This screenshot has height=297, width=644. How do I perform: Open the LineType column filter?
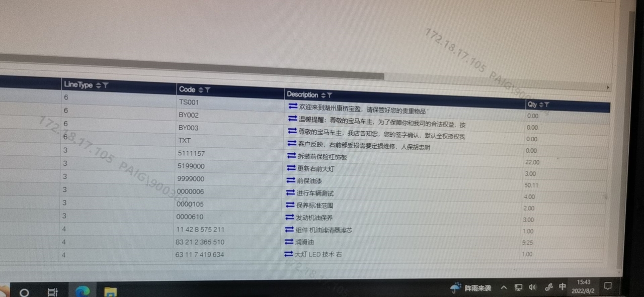pos(105,85)
